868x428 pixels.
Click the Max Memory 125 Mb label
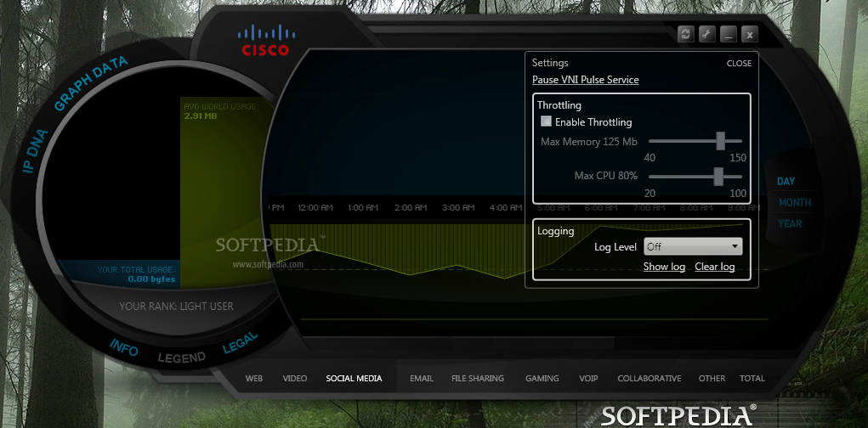[589, 142]
